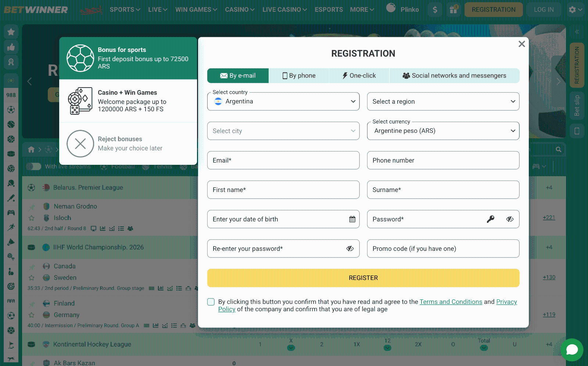Submit the yellow REGISTER button
This screenshot has width=588, height=366.
pyautogui.click(x=363, y=278)
